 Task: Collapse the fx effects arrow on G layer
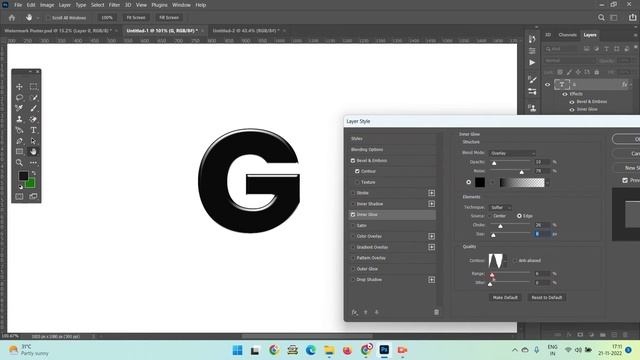(x=631, y=84)
